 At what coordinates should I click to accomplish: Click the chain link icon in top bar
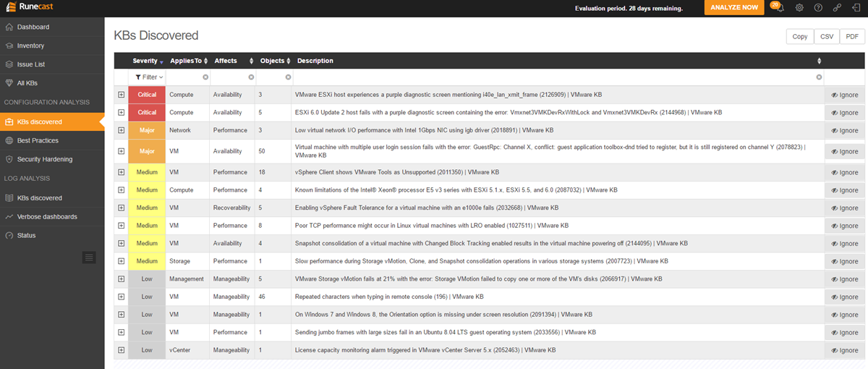click(837, 8)
